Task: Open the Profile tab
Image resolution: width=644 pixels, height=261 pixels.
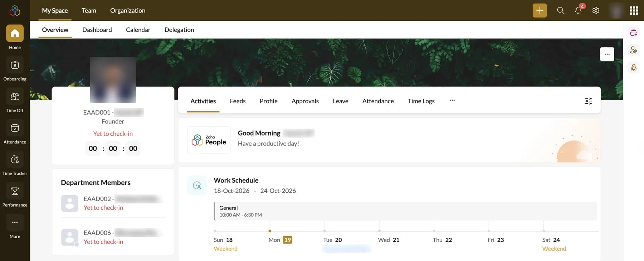Action: pyautogui.click(x=269, y=101)
